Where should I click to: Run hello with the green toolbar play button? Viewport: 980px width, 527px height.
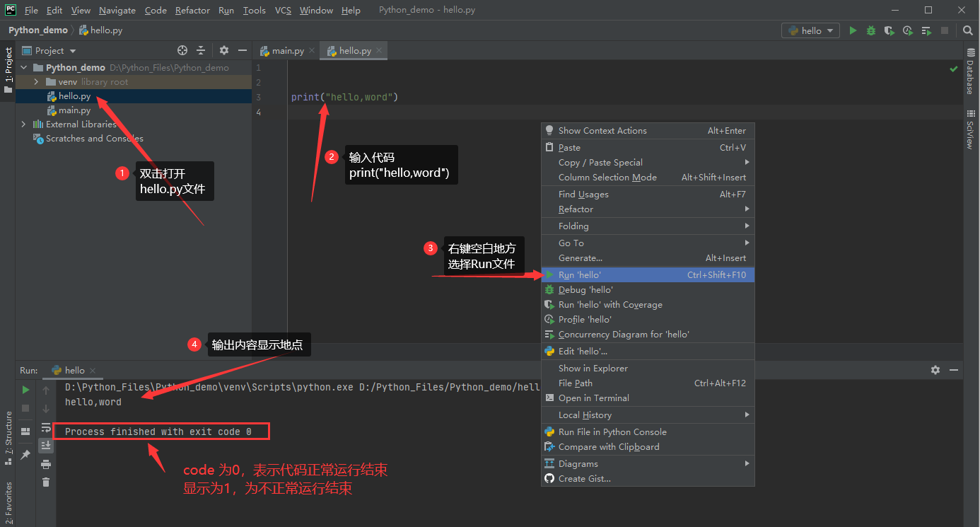pos(853,30)
